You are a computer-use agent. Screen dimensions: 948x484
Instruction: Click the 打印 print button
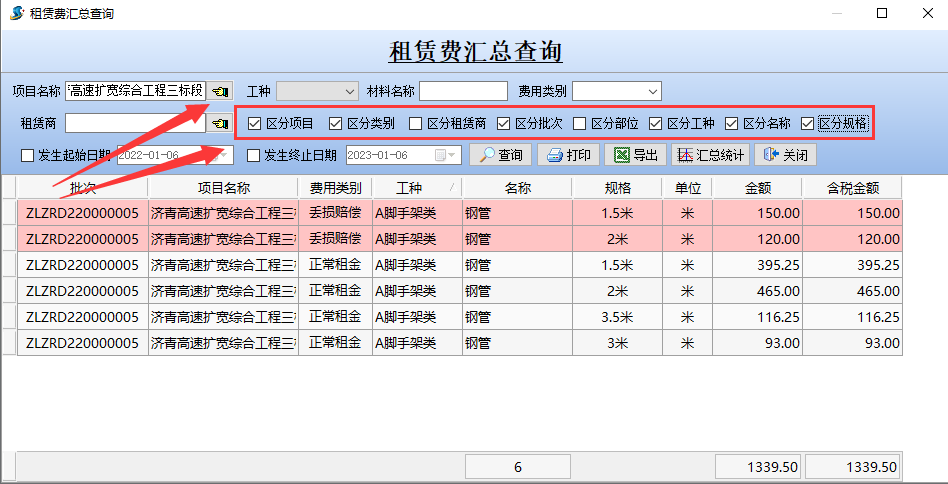(568, 155)
